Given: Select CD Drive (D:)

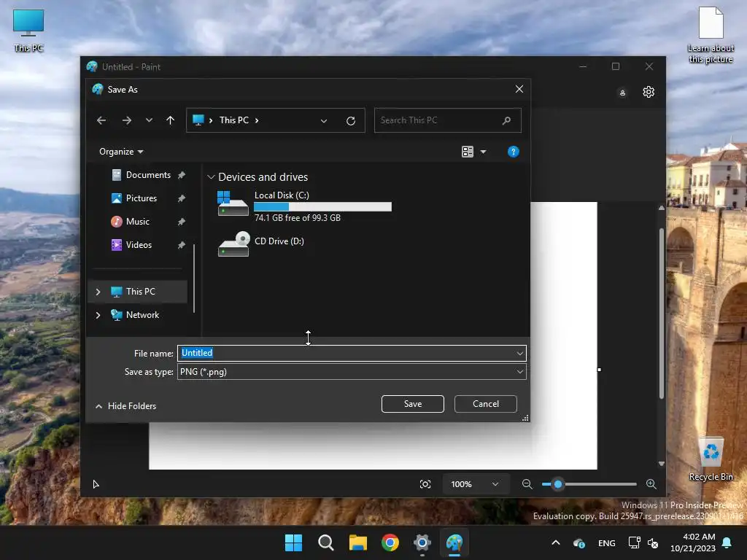Looking at the screenshot, I should pos(262,244).
